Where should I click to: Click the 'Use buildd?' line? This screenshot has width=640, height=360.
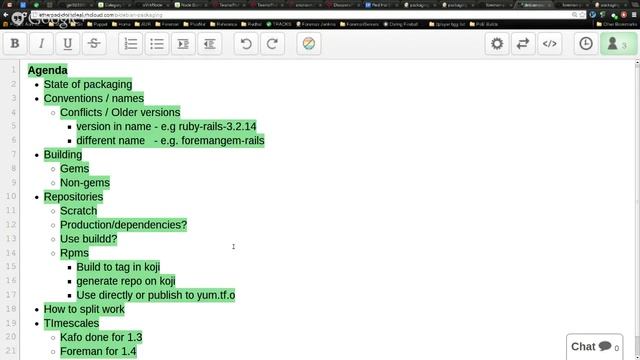(89, 239)
